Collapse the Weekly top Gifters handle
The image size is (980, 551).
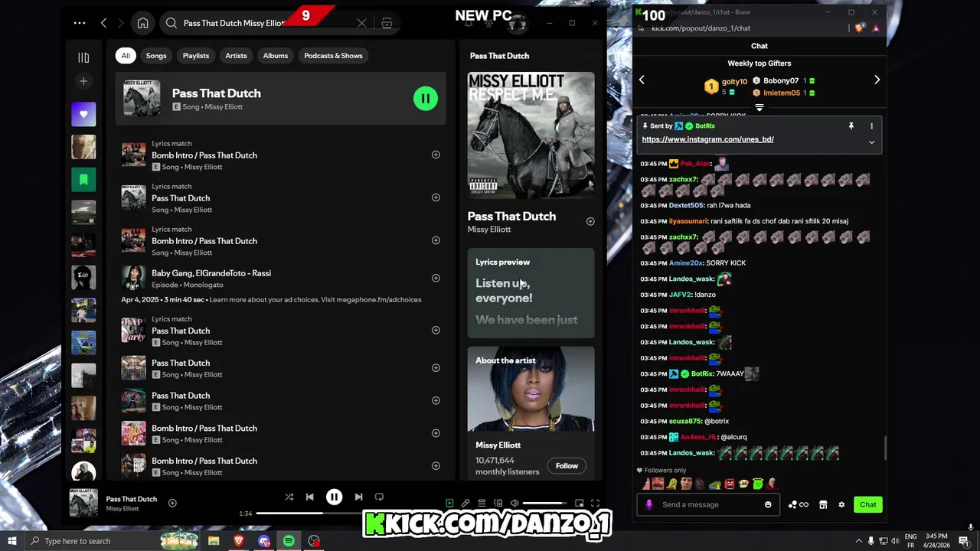pyautogui.click(x=759, y=107)
